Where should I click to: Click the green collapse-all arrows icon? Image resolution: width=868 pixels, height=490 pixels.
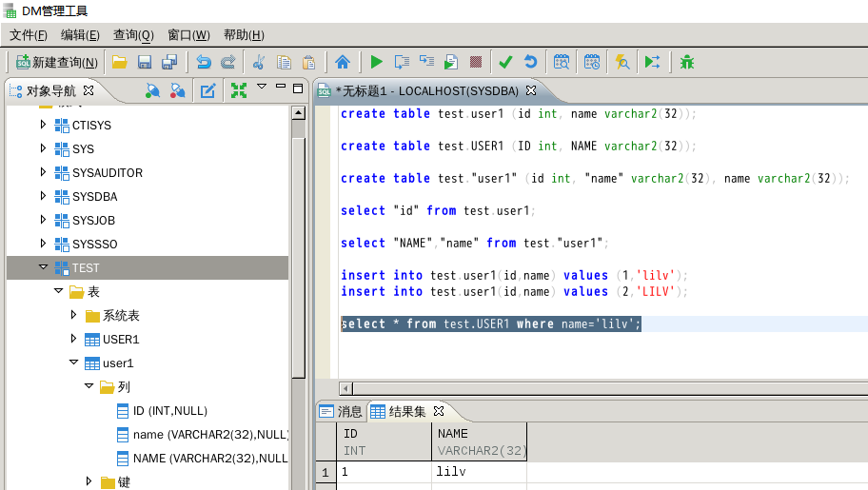[239, 90]
